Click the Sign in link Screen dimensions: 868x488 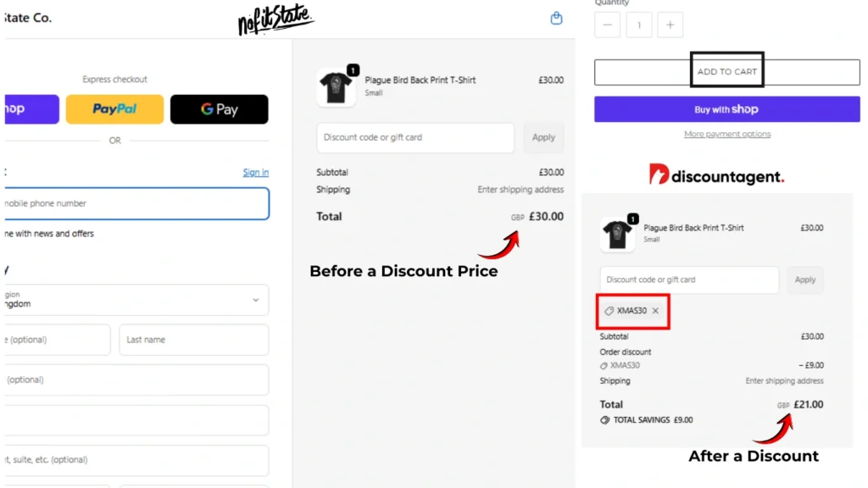pyautogui.click(x=256, y=173)
